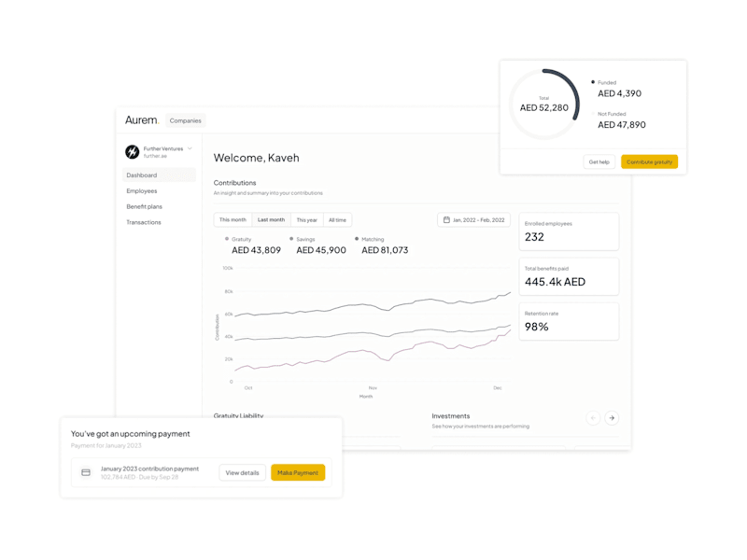
Task: Click the Aurem logo
Action: click(x=142, y=120)
